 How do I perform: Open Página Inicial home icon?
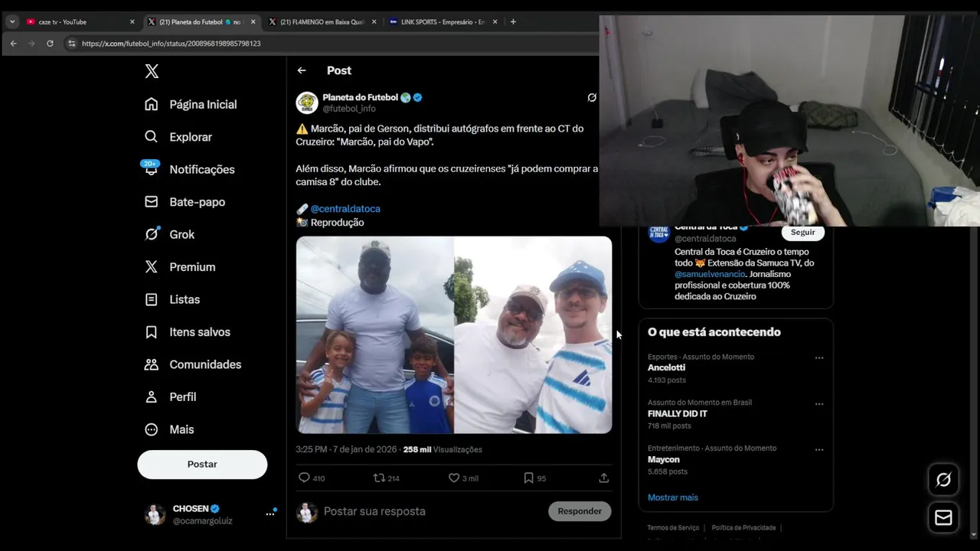point(152,104)
